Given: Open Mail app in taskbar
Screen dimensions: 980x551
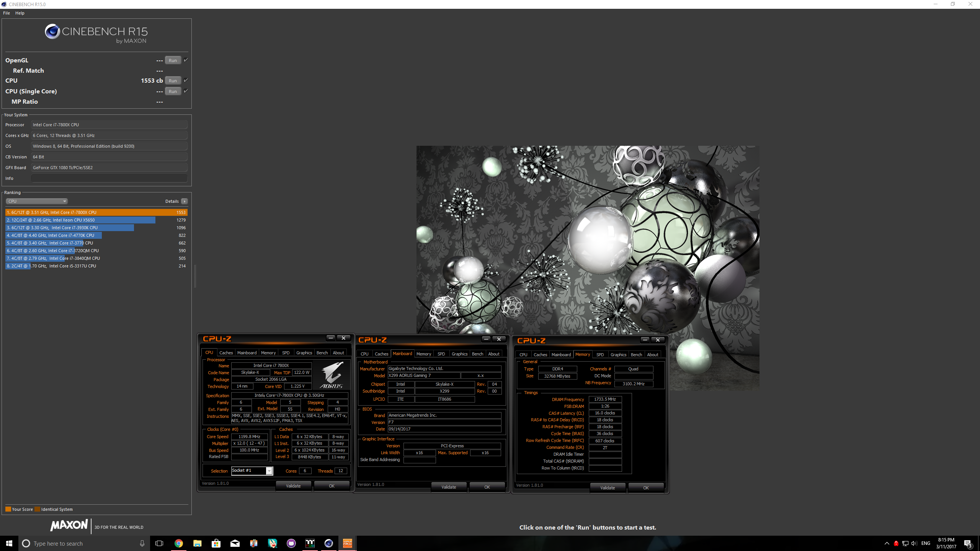Looking at the screenshot, I should coord(235,543).
